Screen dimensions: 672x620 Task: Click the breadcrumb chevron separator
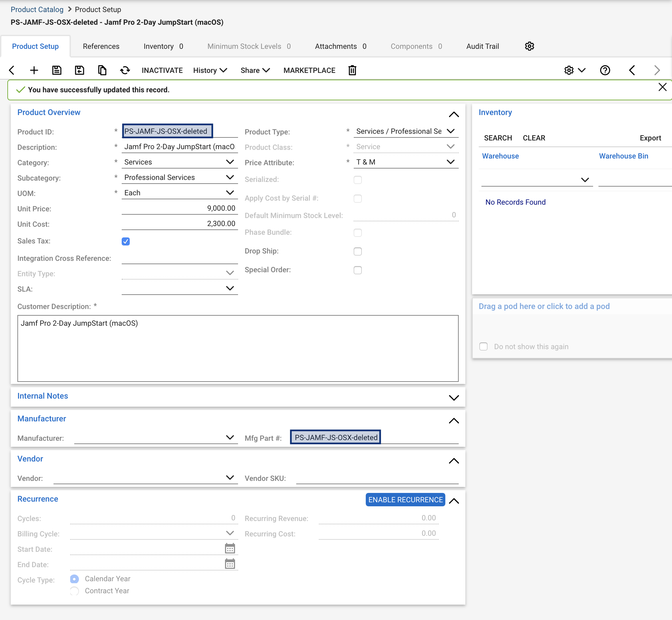point(70,9)
